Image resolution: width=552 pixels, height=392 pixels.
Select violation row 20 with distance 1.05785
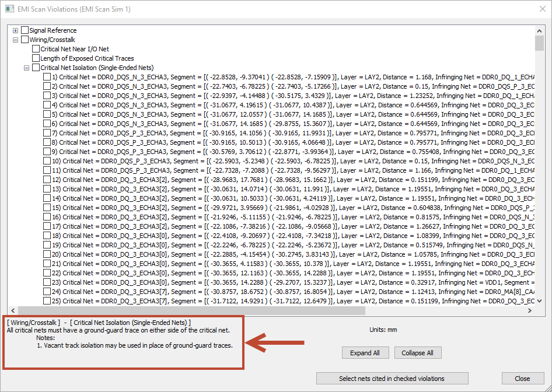coord(293,254)
